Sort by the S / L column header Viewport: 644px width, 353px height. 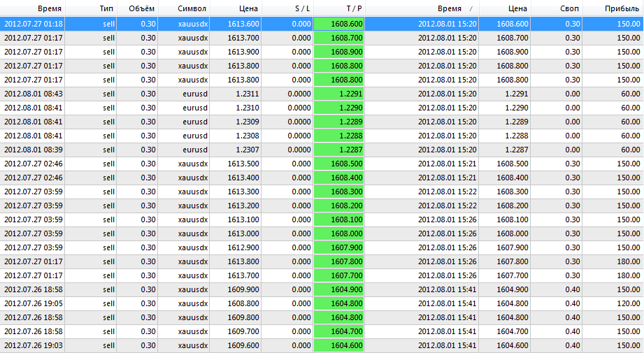tap(287, 8)
